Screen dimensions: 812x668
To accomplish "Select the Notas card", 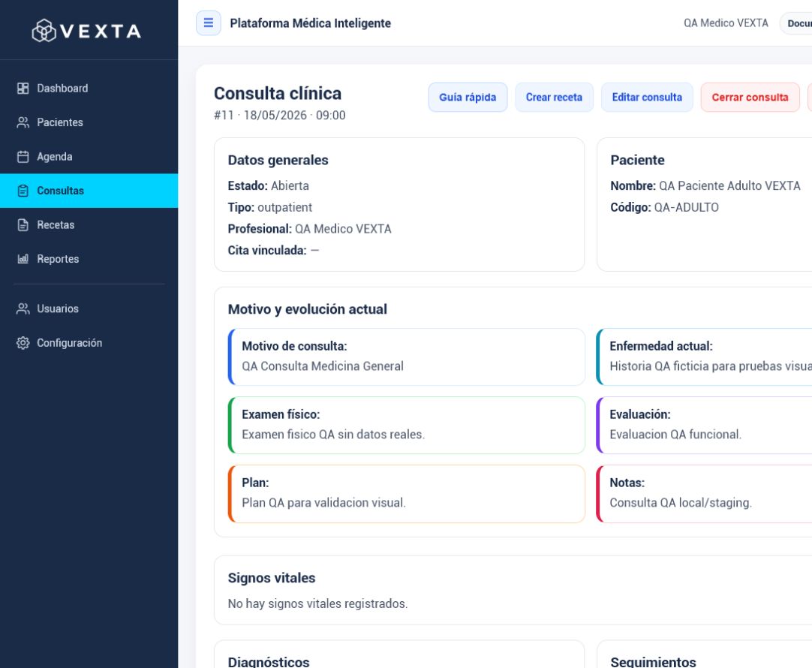I will [x=704, y=493].
